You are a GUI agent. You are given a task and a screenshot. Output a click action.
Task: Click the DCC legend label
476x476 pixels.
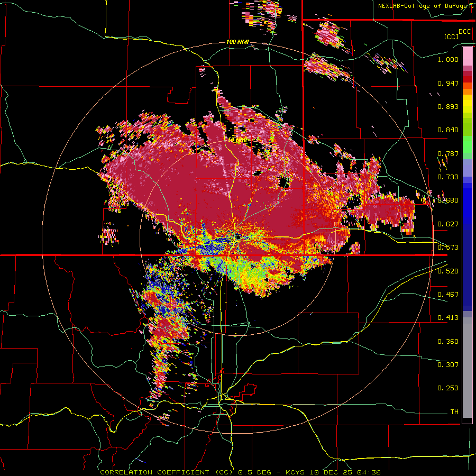464,32
